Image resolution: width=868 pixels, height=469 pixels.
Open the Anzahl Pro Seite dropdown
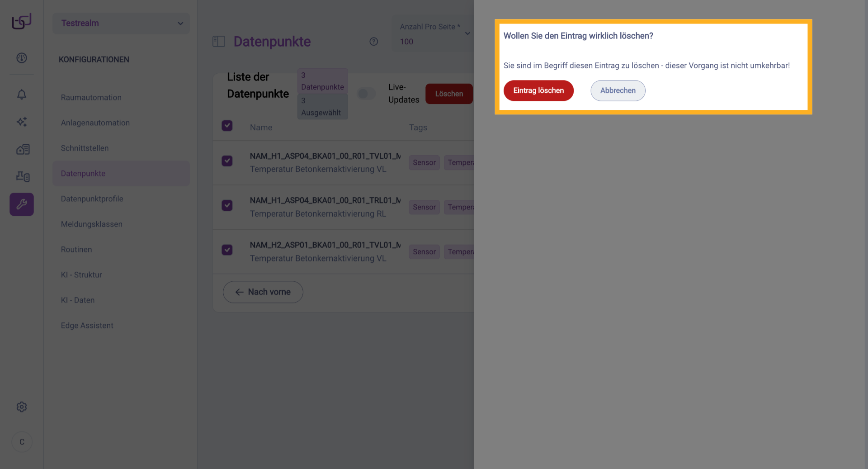(x=432, y=34)
